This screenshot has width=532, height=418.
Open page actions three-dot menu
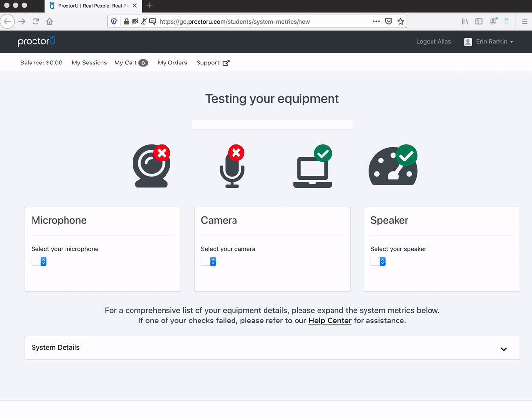point(376,21)
